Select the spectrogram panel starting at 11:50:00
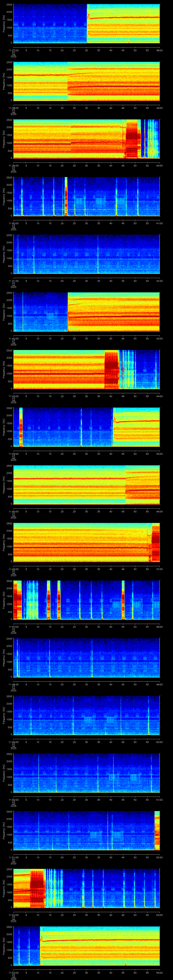 (86, 773)
